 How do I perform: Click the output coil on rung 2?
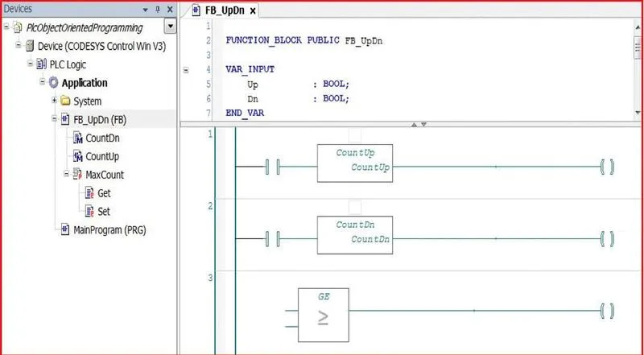click(x=606, y=239)
